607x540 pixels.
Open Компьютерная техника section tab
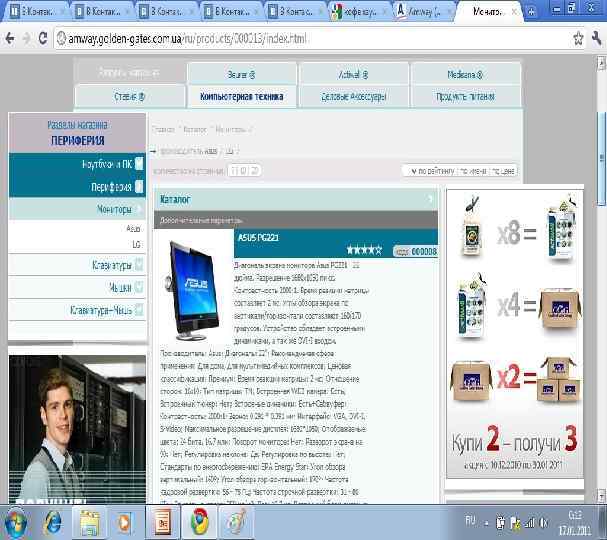pyautogui.click(x=241, y=96)
